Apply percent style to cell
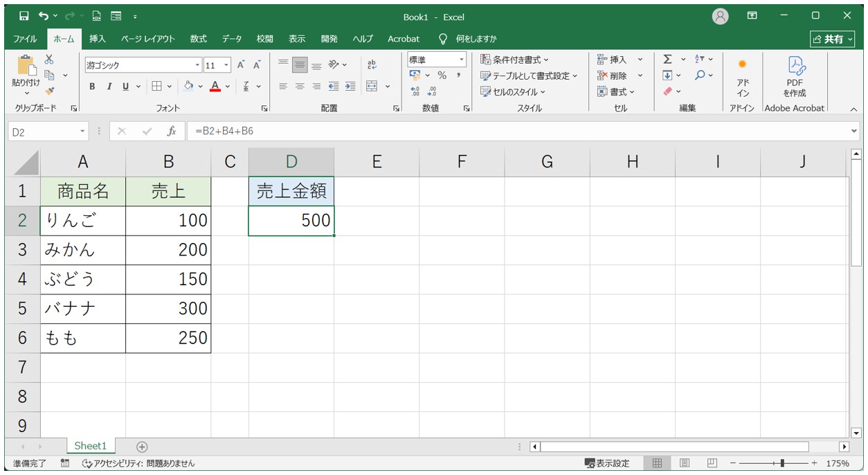The width and height of the screenshot is (868, 475). point(442,75)
